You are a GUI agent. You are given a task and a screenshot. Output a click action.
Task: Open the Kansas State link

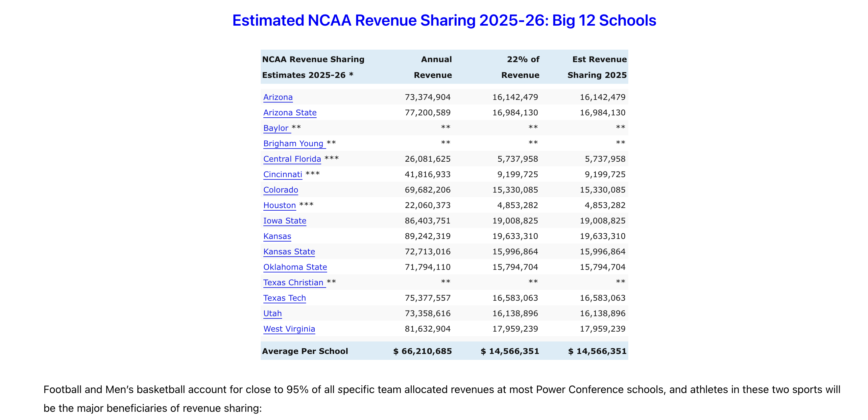289,252
